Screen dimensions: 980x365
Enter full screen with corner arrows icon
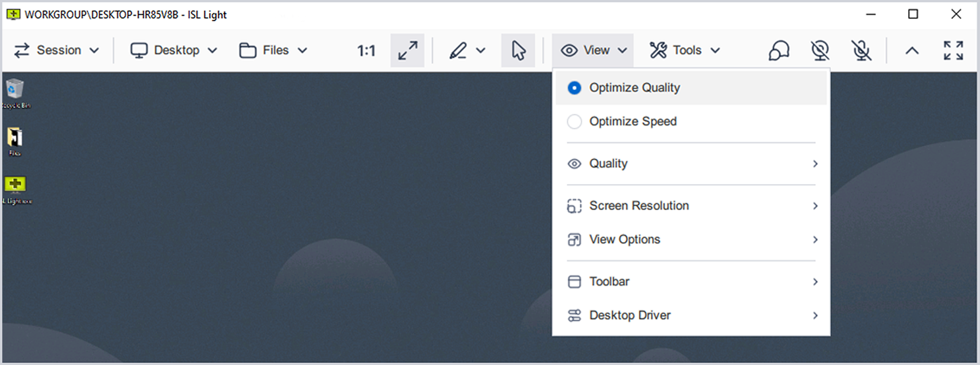[x=953, y=51]
